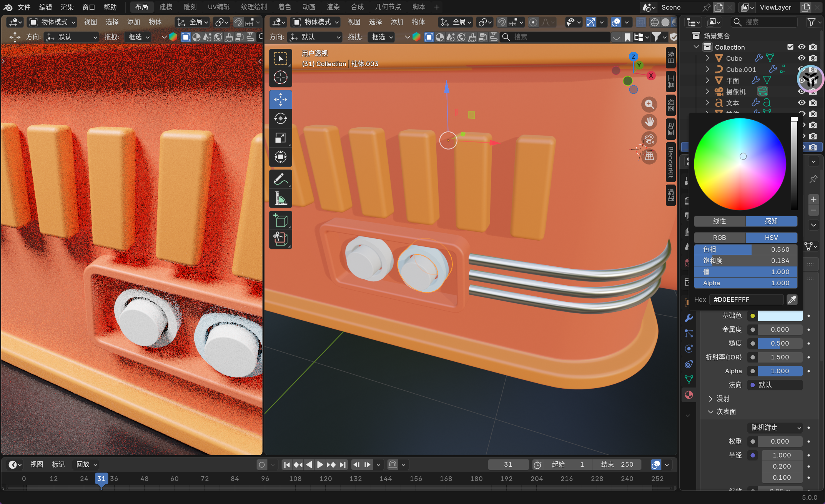
Task: Switch color picker to RGB mode
Action: pyautogui.click(x=719, y=238)
